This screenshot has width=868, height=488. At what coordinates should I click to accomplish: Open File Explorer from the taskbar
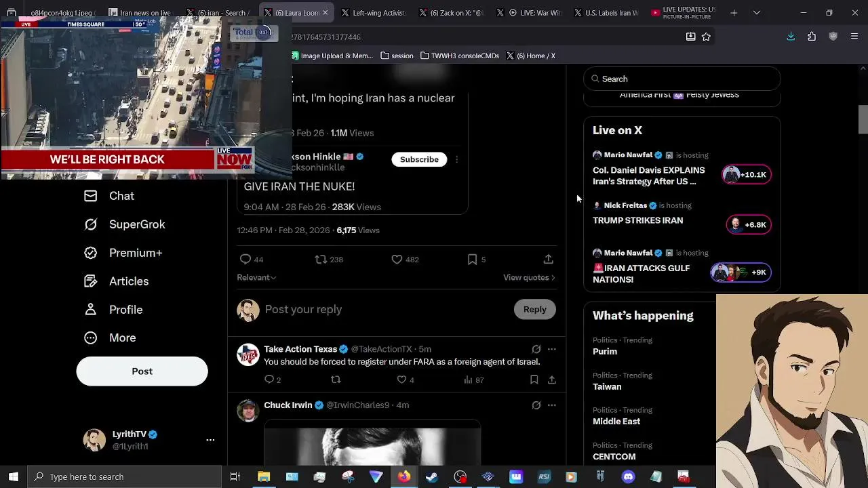point(263,476)
